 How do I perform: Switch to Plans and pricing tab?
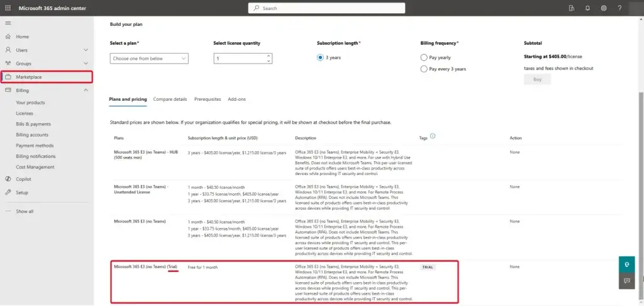pyautogui.click(x=128, y=99)
